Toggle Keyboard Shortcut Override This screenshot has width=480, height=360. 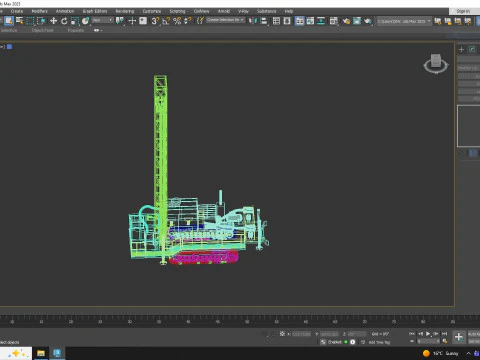click(143, 21)
